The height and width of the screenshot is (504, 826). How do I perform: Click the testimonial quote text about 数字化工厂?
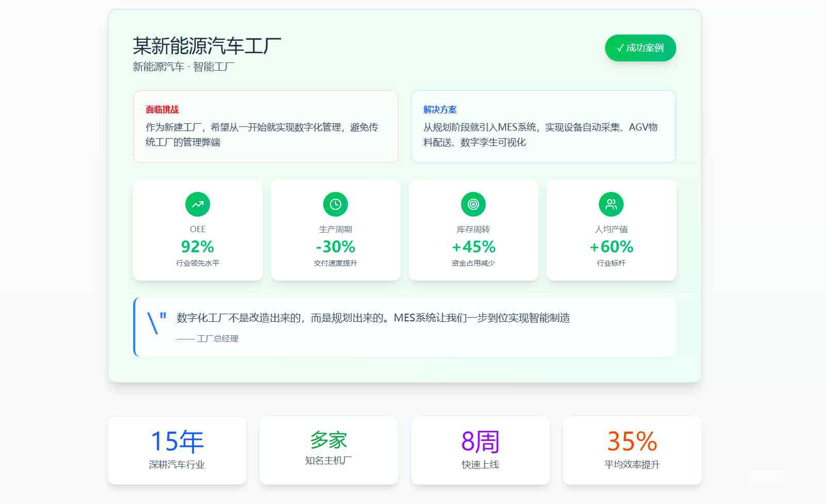[373, 318]
